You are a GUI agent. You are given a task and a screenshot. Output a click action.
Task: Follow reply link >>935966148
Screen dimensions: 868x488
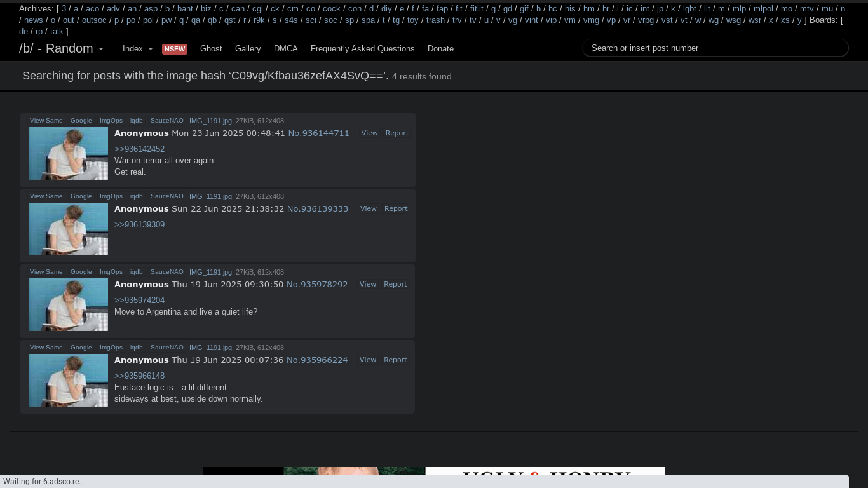pyautogui.click(x=139, y=376)
